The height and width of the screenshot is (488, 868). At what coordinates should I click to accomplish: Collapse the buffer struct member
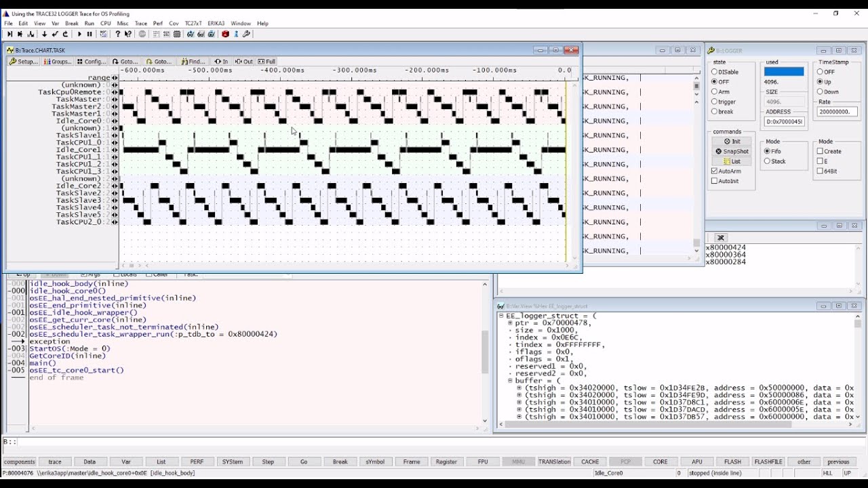(x=510, y=381)
